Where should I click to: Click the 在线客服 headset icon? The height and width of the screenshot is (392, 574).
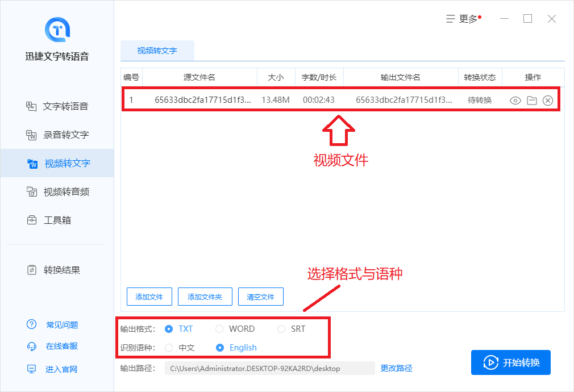coord(32,346)
